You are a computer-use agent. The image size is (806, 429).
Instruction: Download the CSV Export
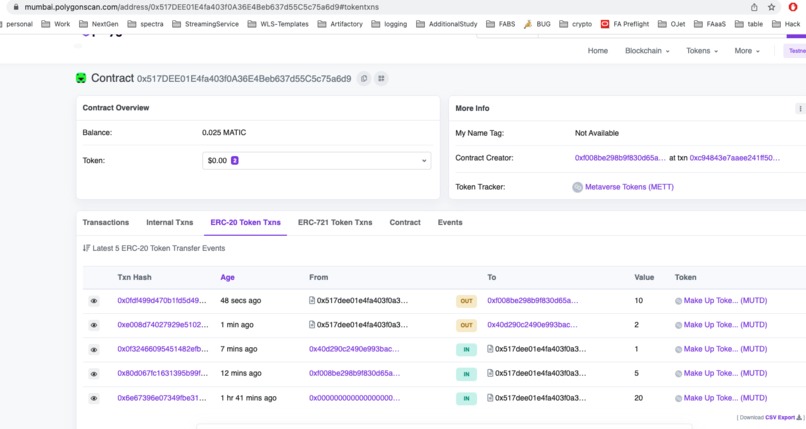tap(783, 417)
